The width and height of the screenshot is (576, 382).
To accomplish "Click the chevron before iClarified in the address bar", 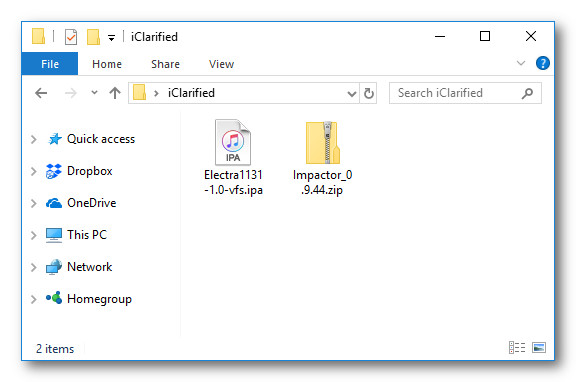I will pyautogui.click(x=156, y=93).
